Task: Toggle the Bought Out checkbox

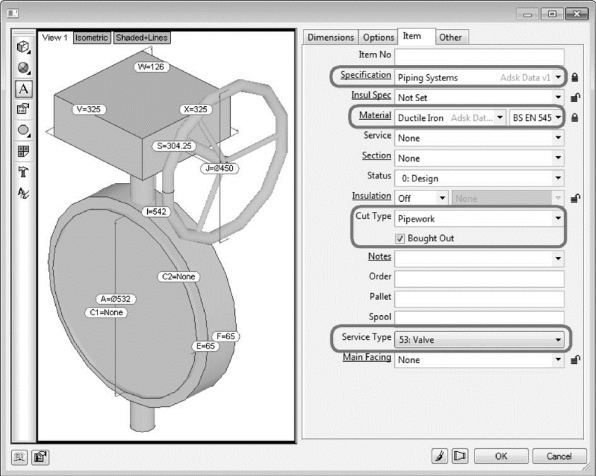Action: pos(400,238)
